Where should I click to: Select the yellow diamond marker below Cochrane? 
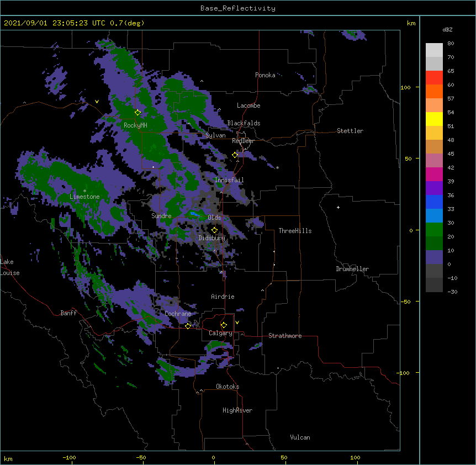188,326
